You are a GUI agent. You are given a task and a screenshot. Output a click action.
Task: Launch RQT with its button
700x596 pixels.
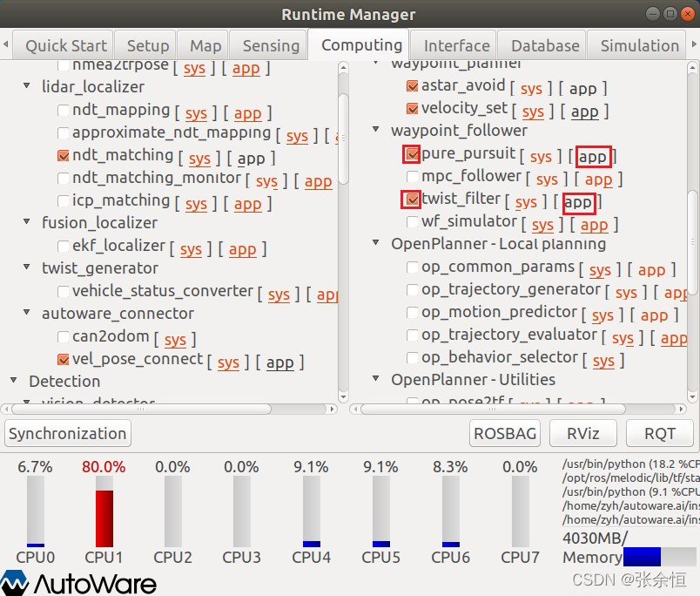coord(660,433)
